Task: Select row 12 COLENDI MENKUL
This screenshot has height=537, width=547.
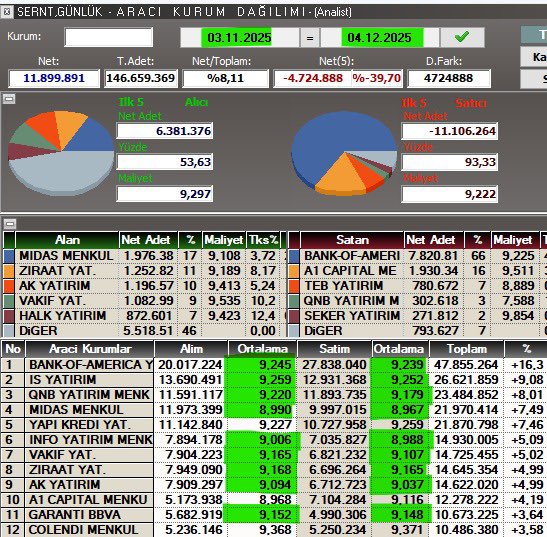Action: (274, 530)
